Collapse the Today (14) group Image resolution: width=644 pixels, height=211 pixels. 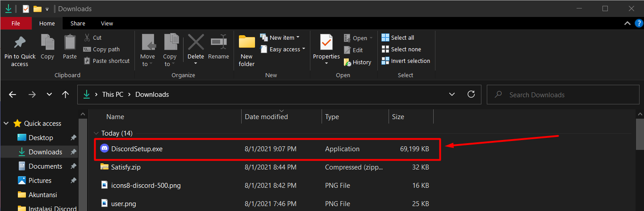(96, 133)
